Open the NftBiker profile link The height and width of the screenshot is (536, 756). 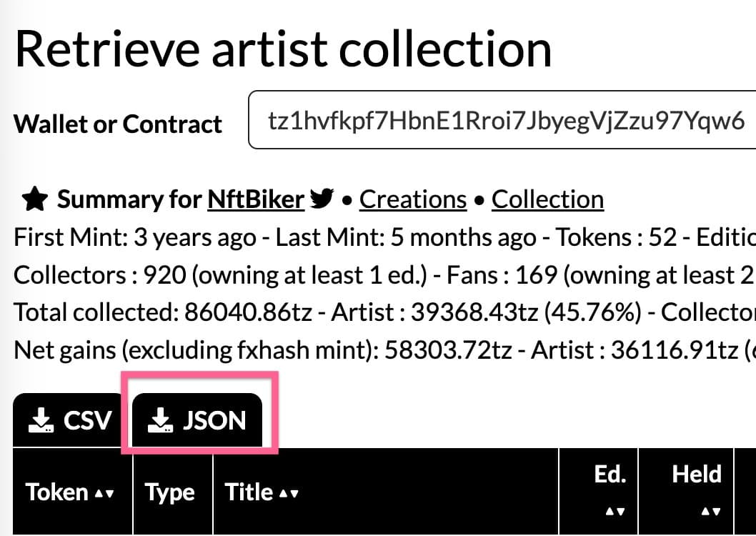click(x=256, y=199)
